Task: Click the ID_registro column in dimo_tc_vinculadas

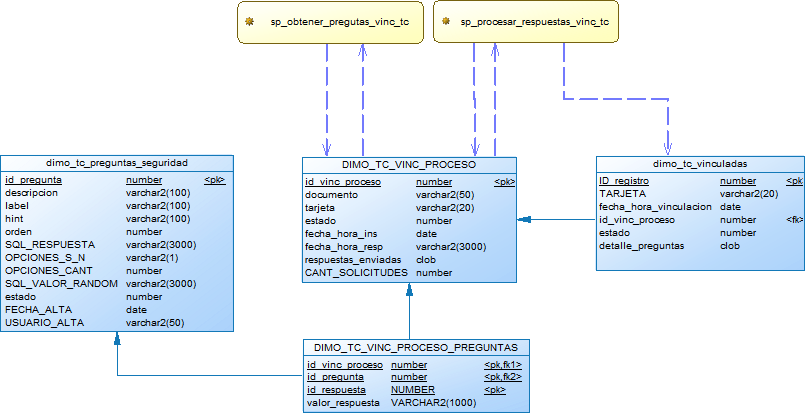Action: [624, 181]
